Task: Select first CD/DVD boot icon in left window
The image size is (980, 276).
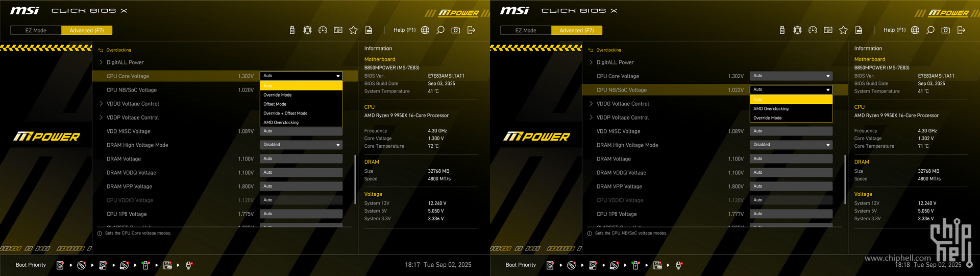Action: 81,265
